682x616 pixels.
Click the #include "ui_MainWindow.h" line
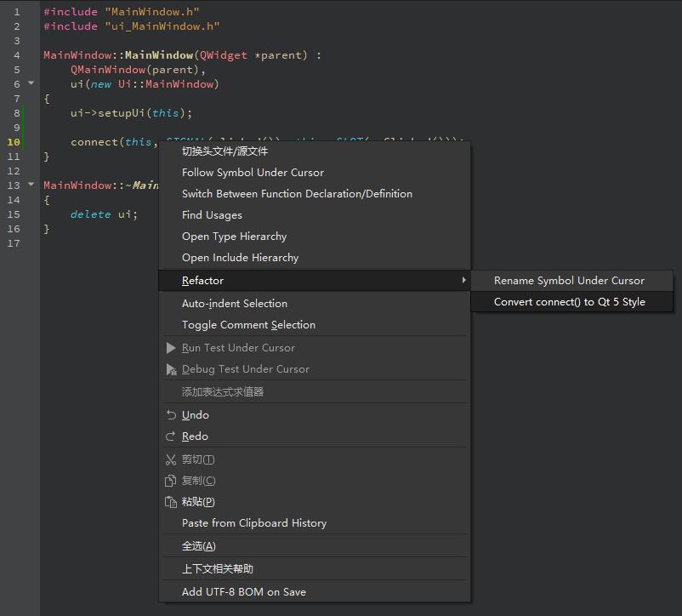[132, 26]
